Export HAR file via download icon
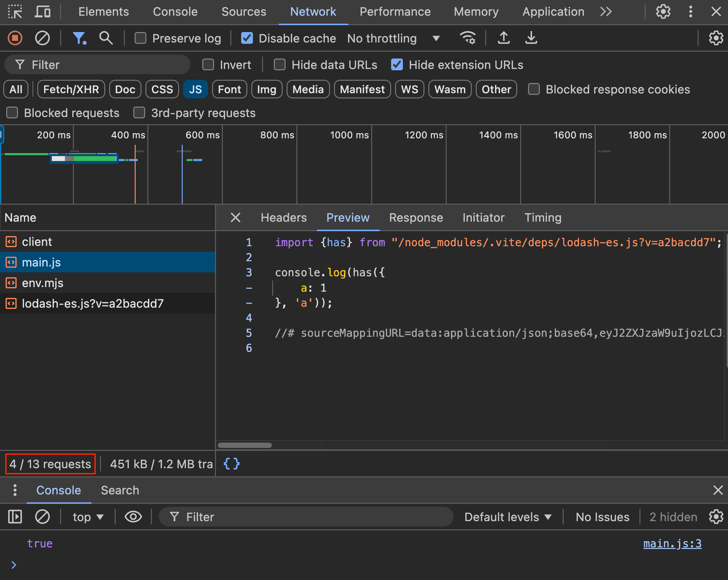Screen dimensions: 728x580 531,38
